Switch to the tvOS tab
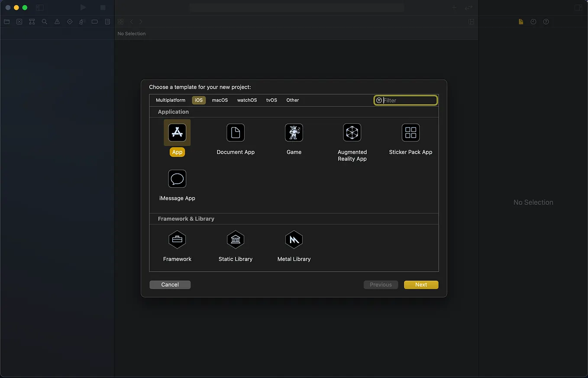Screen dimensions: 588x378 point(271,100)
